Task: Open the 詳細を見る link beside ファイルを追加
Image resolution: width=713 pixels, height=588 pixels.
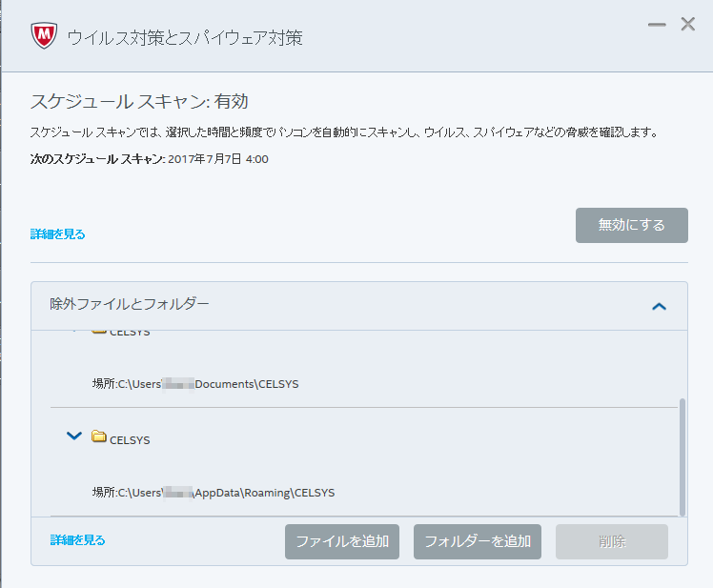Action: pos(78,540)
